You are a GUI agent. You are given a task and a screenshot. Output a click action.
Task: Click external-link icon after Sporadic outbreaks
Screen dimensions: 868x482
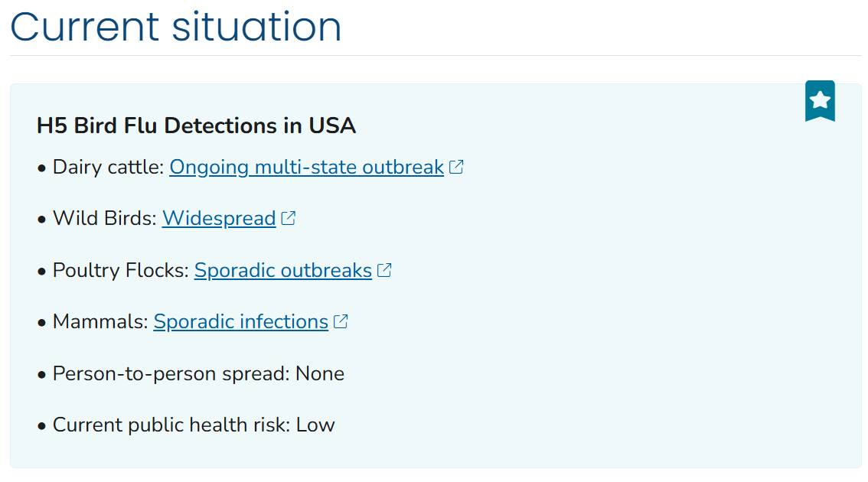coord(384,270)
